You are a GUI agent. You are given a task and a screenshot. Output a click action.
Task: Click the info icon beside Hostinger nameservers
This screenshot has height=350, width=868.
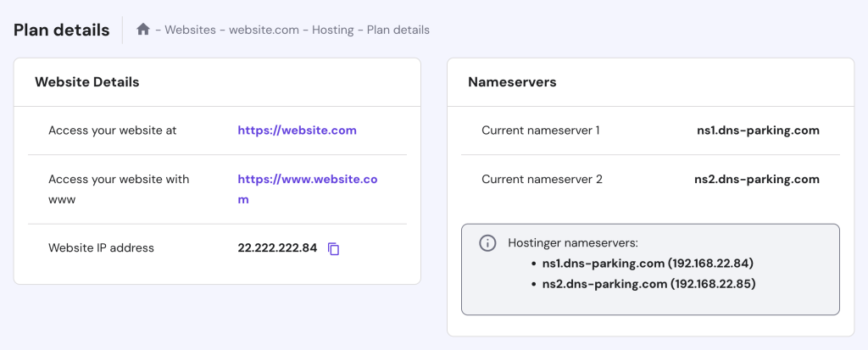click(x=487, y=243)
